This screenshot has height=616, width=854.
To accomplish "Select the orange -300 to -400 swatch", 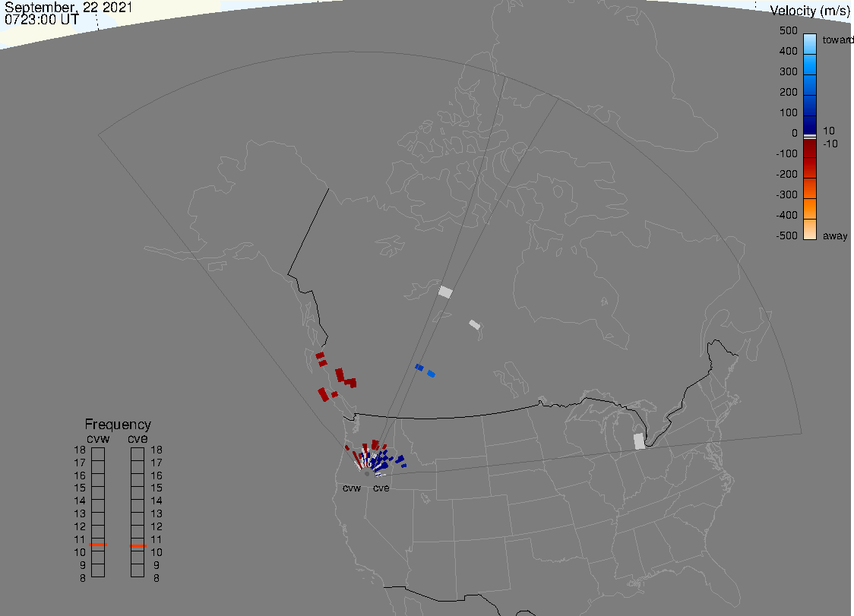I will point(810,209).
